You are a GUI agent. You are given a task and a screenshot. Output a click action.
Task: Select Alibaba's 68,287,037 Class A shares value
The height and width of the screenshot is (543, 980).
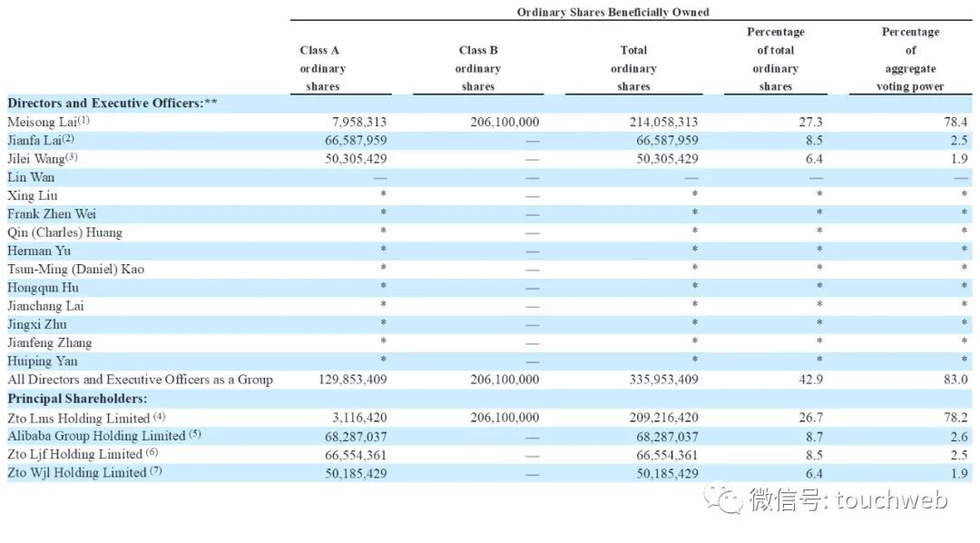(356, 437)
